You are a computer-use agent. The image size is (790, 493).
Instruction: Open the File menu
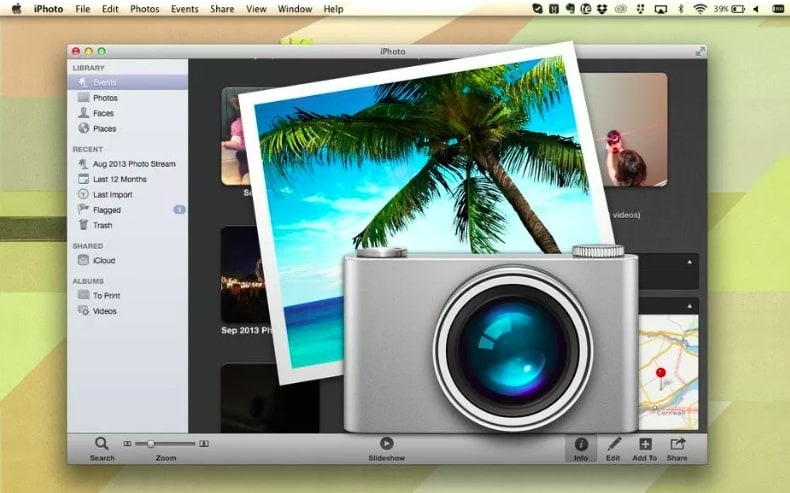coord(83,9)
